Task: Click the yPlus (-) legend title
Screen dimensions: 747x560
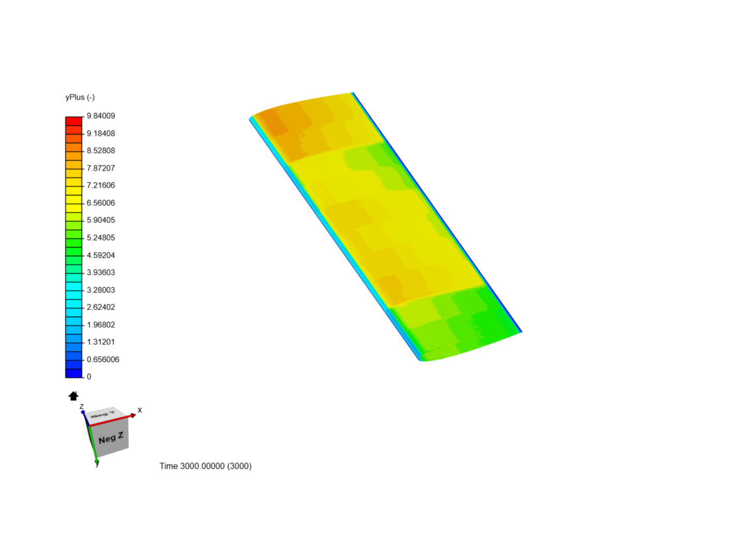Action: (x=80, y=97)
